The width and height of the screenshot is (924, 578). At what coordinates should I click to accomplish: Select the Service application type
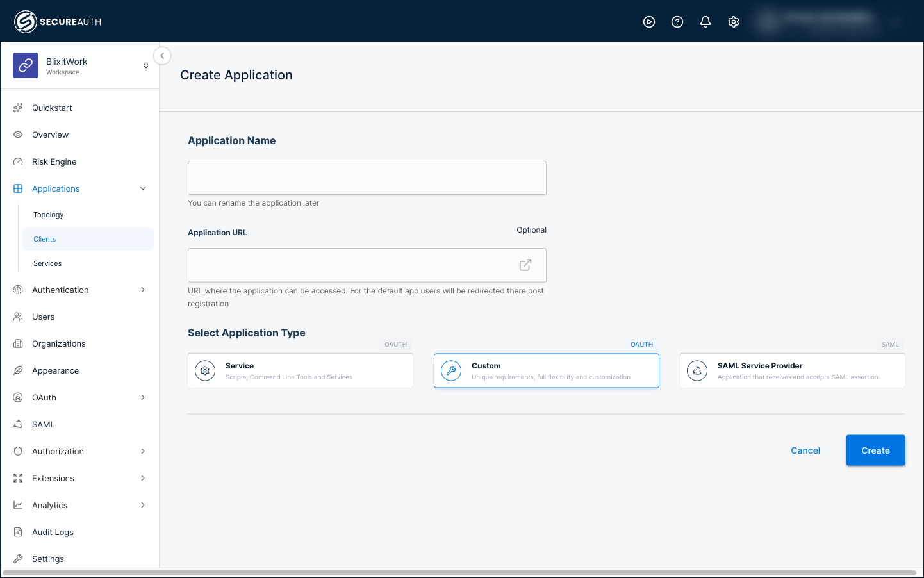[301, 370]
